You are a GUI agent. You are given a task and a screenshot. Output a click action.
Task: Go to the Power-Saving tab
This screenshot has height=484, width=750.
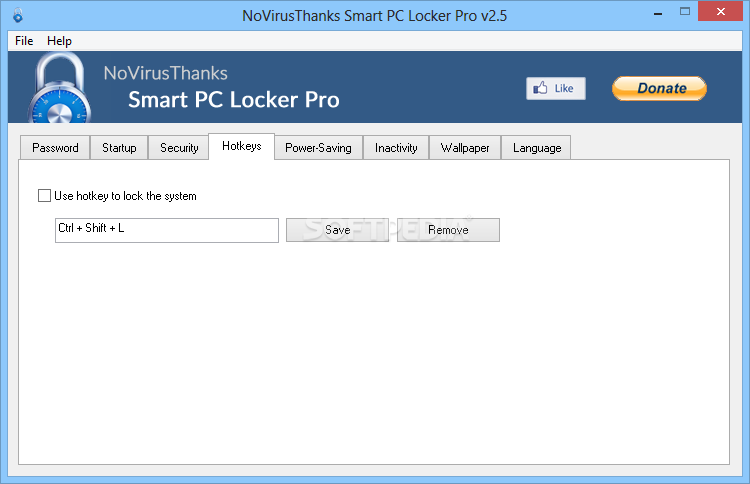[318, 148]
